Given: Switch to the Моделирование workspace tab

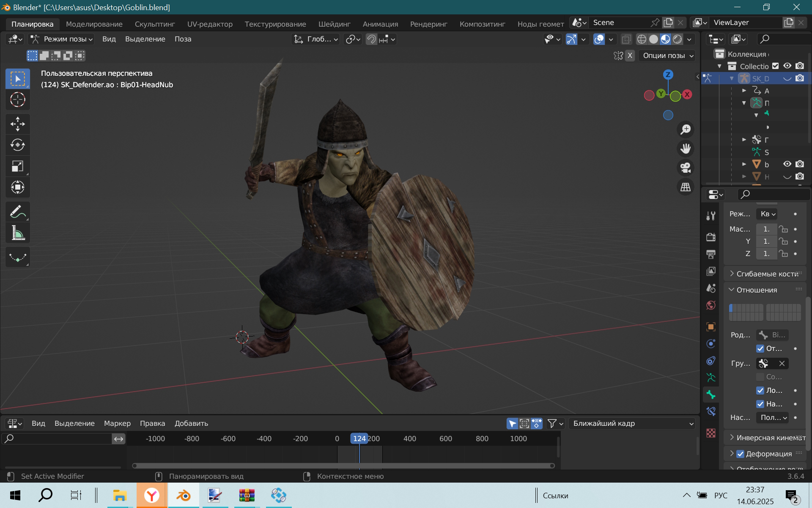Looking at the screenshot, I should coord(94,24).
